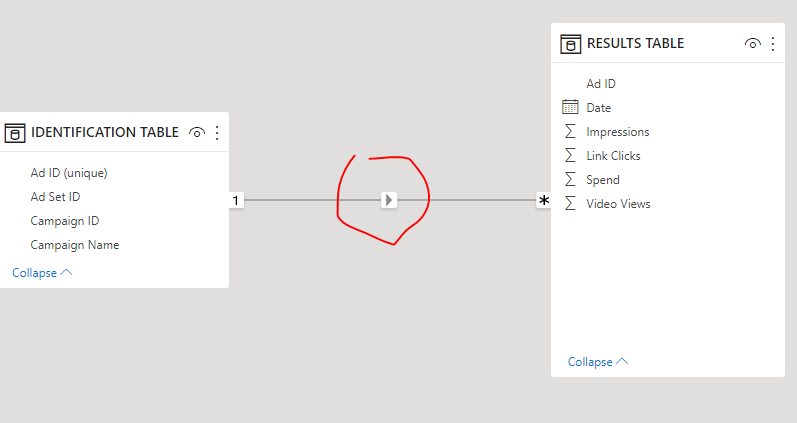Image resolution: width=797 pixels, height=423 pixels.
Task: Click the calendar icon beside Date
Action: click(570, 107)
